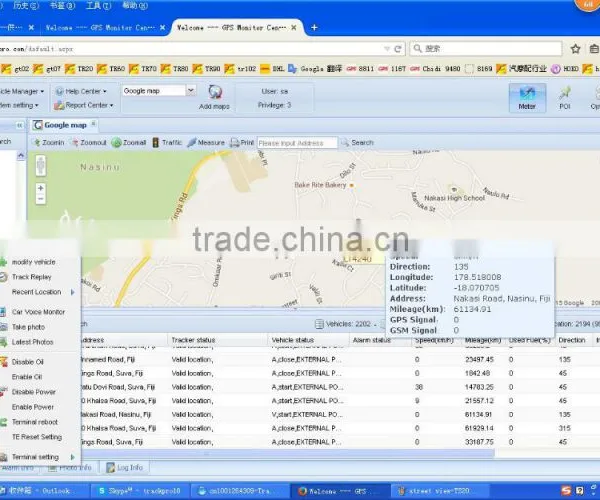
Task: Open a new browser tab
Action: 314,28
